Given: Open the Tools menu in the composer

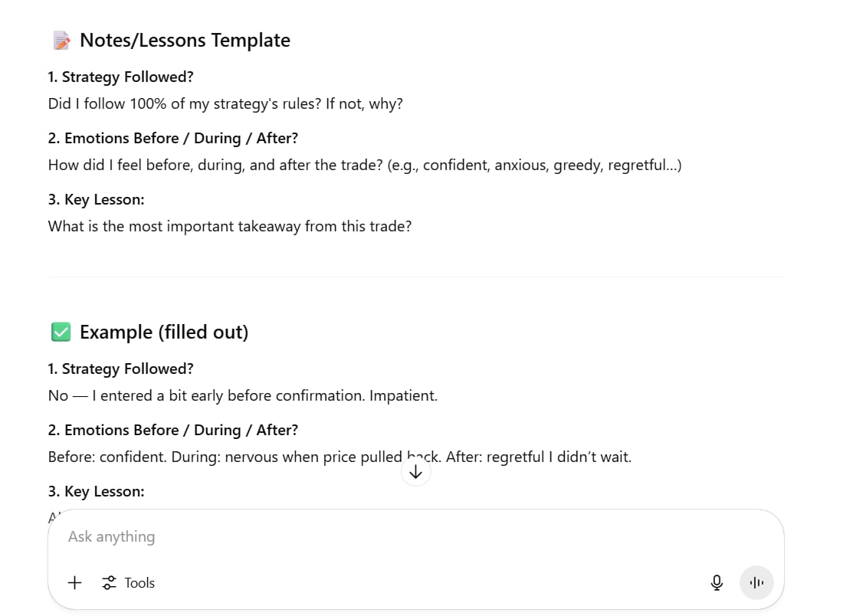Looking at the screenshot, I should point(129,583).
